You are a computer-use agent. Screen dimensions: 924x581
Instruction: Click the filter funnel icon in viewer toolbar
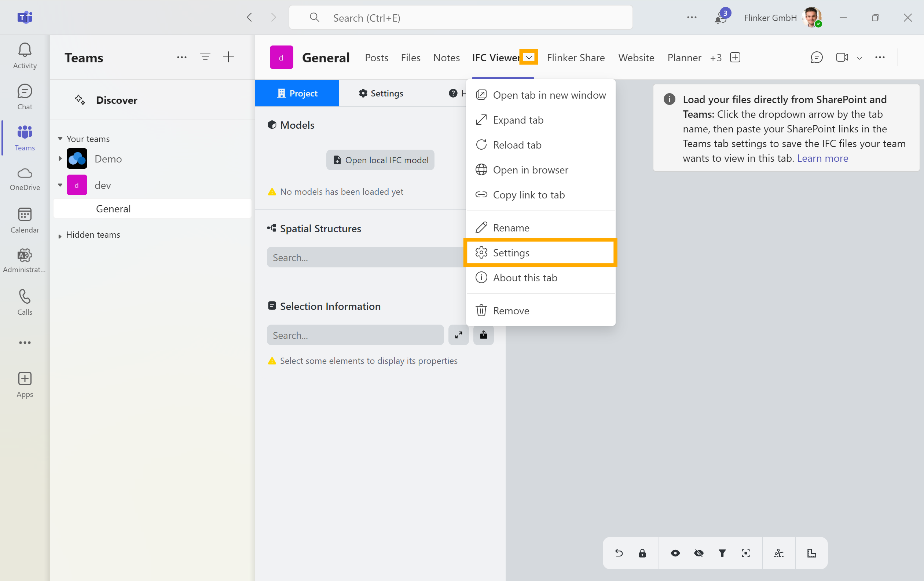[722, 553]
